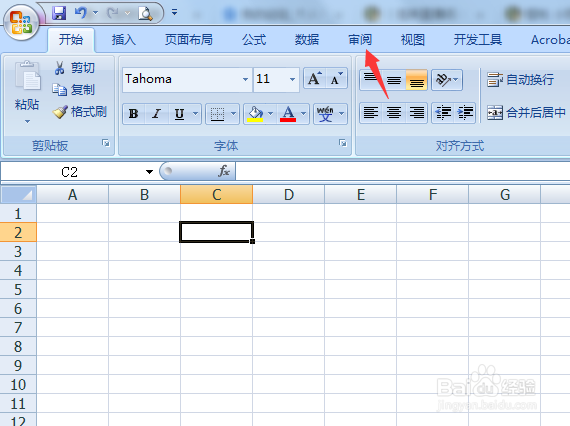Screen dimensions: 570x426
Task: Click the 粘贴 paste icon
Action: [x=27, y=76]
